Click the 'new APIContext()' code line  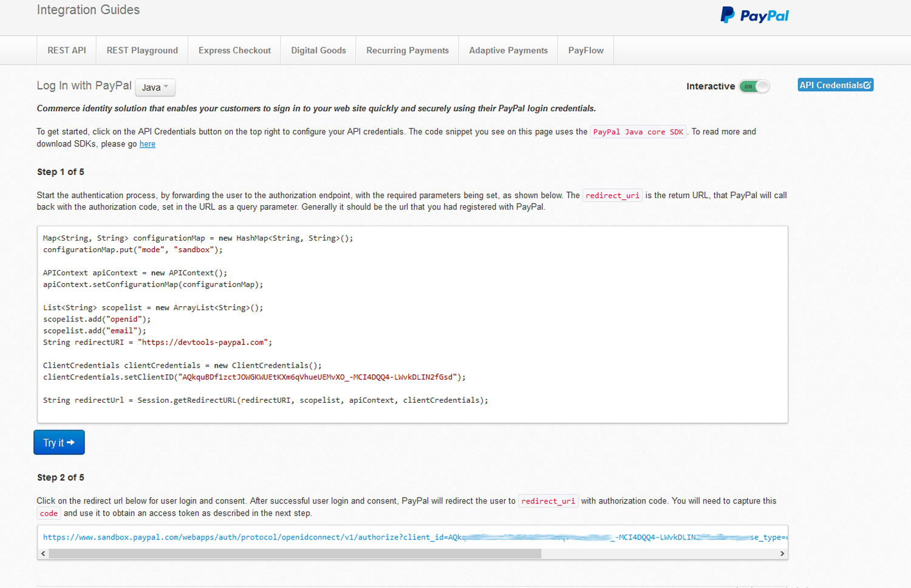pyautogui.click(x=135, y=273)
